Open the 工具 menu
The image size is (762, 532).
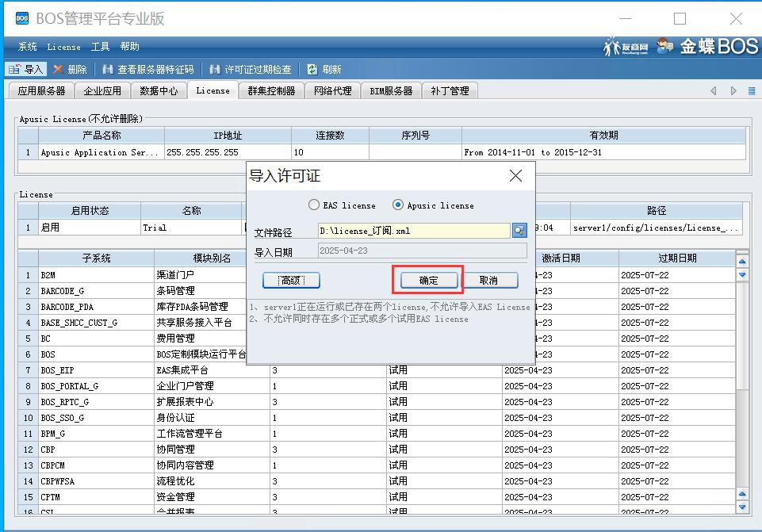tap(100, 47)
